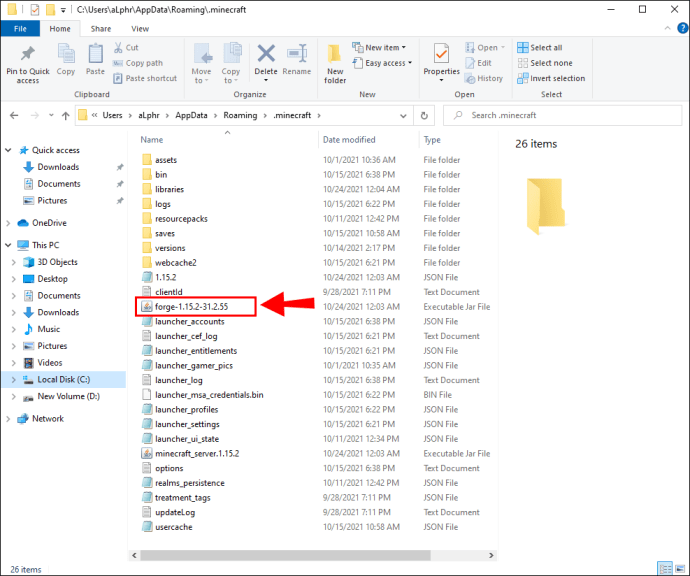Switch to the Home tab
Screen dimensions: 690x576
[60, 29]
